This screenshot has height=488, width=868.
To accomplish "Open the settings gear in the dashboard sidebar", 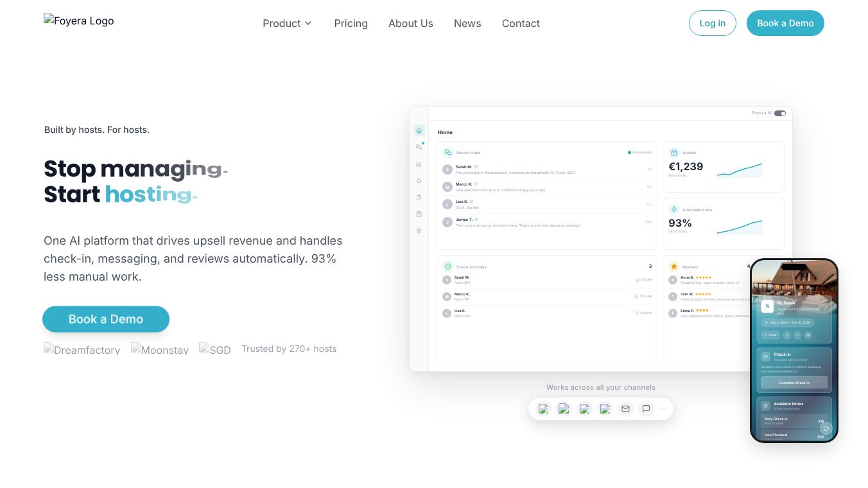I will (x=419, y=231).
